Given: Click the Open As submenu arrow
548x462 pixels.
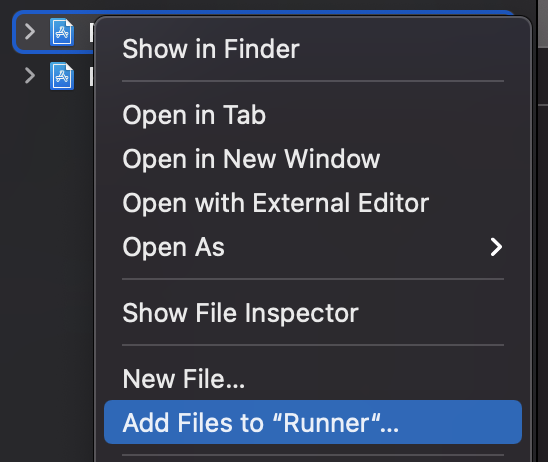Looking at the screenshot, I should pos(496,247).
